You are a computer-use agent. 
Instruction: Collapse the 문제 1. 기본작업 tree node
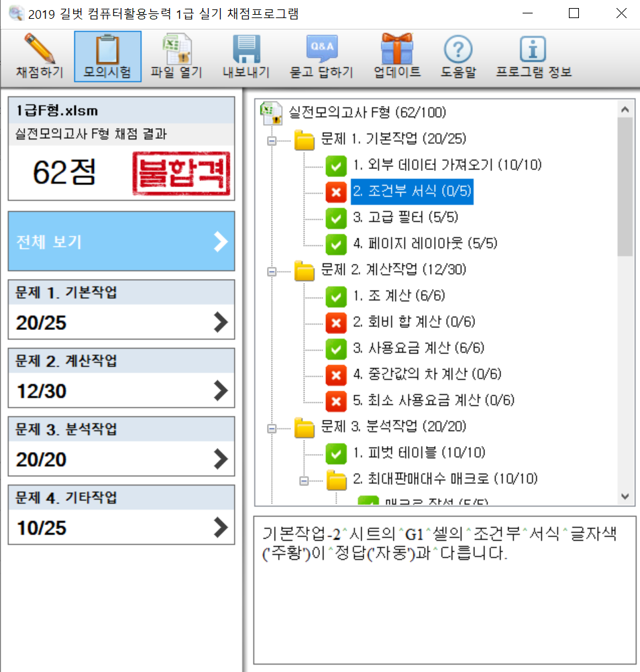click(x=272, y=141)
